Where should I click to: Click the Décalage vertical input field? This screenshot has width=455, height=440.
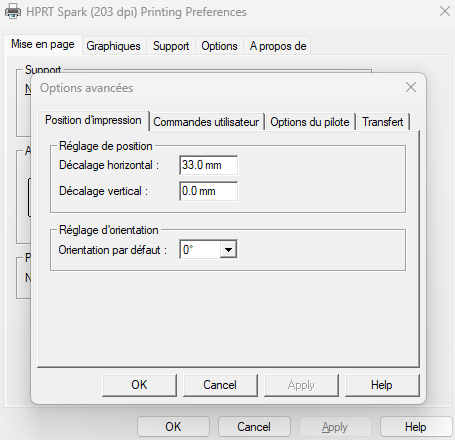pyautogui.click(x=209, y=191)
